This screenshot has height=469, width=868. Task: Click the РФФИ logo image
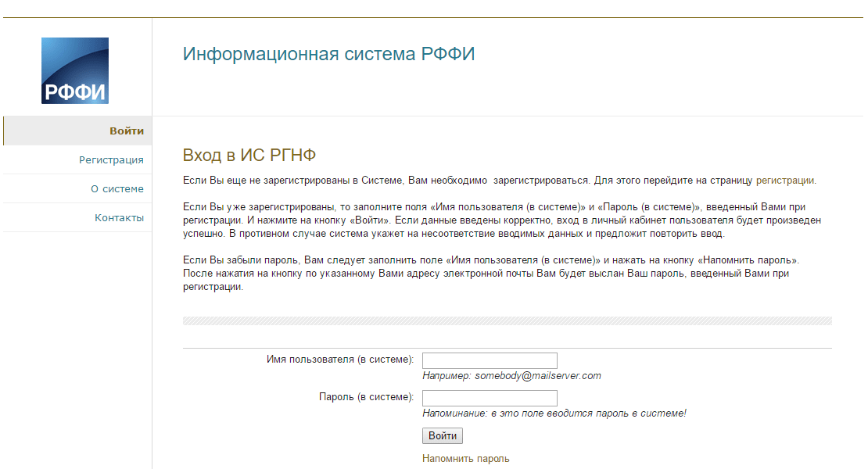[x=75, y=71]
